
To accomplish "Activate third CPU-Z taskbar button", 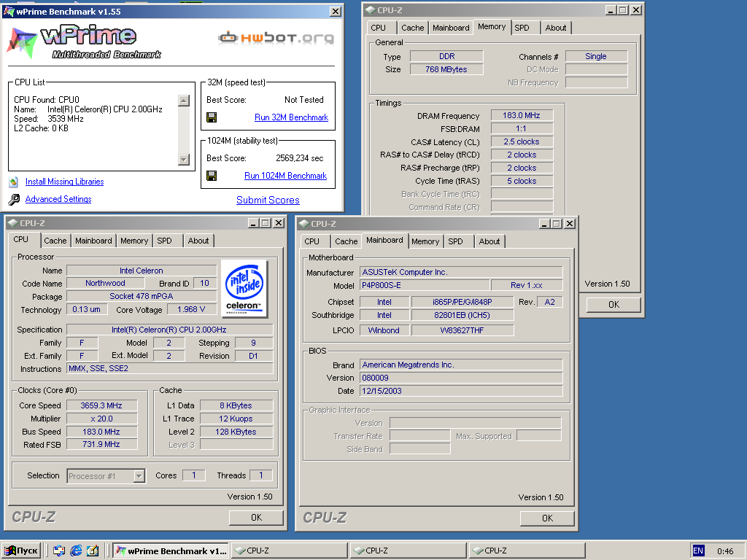I will pos(527,551).
